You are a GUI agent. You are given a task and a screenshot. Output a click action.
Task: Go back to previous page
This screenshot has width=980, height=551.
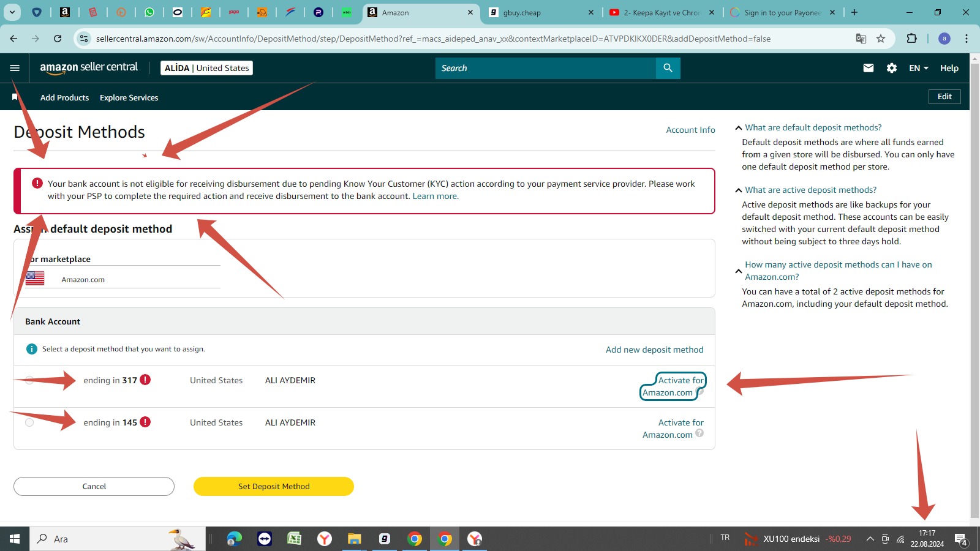tap(13, 39)
